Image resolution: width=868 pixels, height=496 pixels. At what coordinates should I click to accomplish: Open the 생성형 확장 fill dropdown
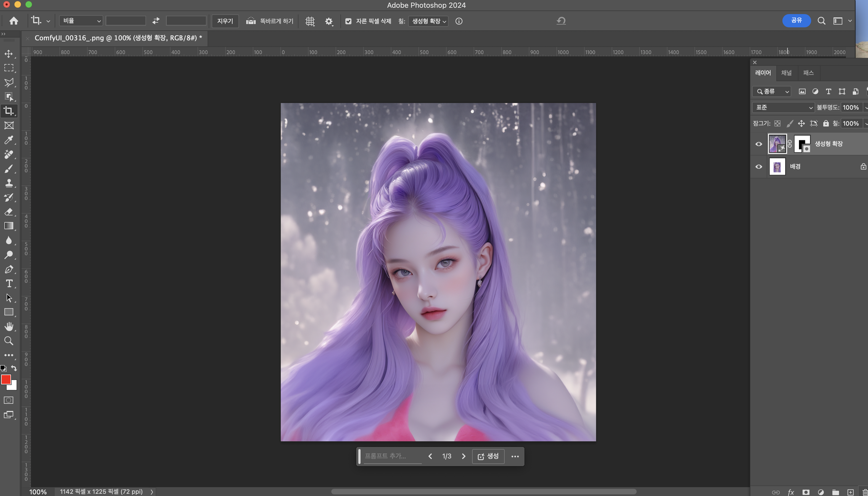(x=428, y=21)
